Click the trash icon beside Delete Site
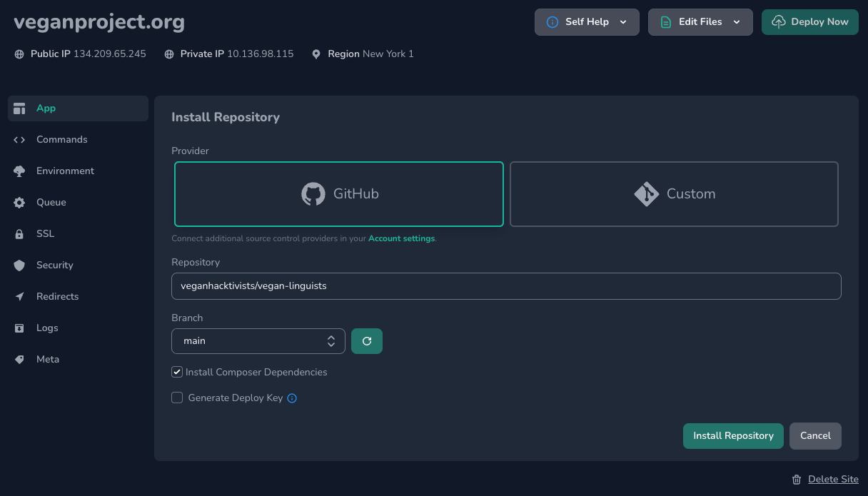Viewport: 868px width, 496px height. tap(797, 479)
